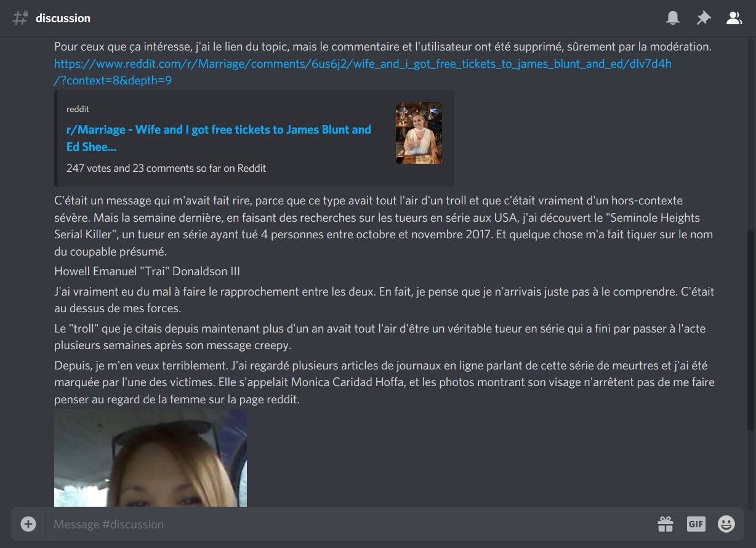Open the emoji picker
This screenshot has height=548, width=756.
[x=726, y=524]
